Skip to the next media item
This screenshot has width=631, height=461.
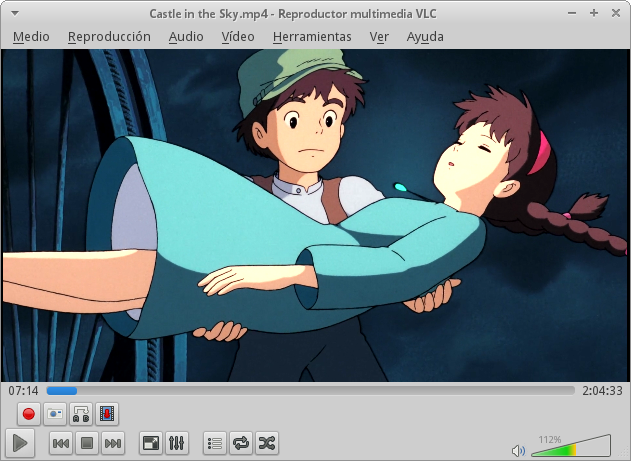[113, 443]
